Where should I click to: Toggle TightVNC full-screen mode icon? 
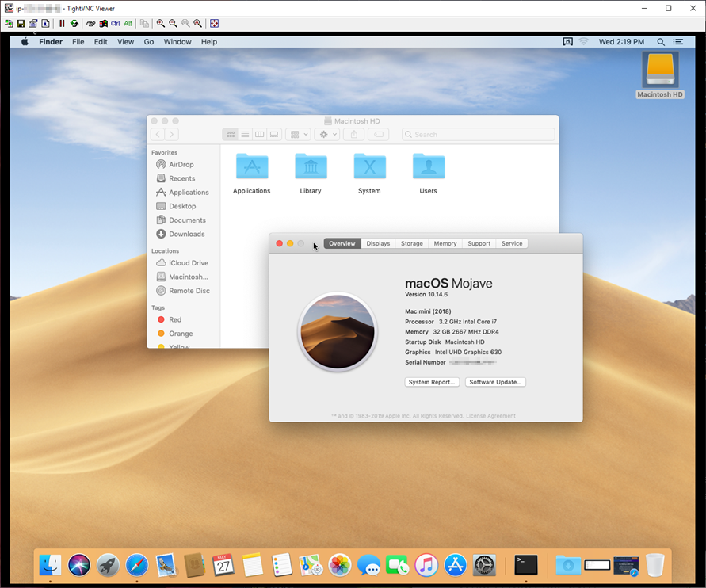point(214,24)
